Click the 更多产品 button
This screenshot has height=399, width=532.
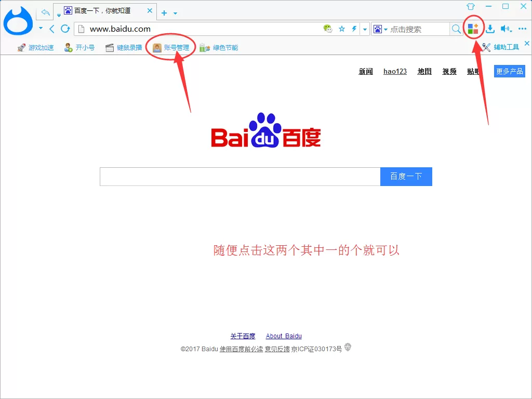click(x=509, y=71)
